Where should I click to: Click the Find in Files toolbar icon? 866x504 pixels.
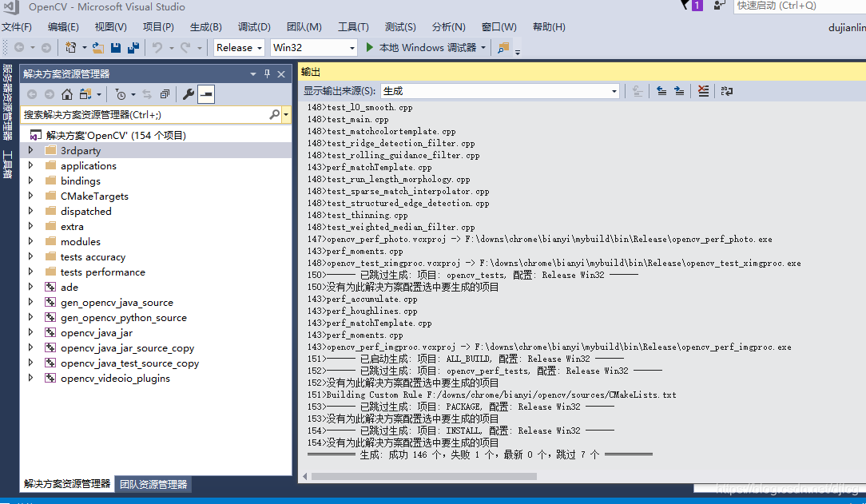coord(503,48)
